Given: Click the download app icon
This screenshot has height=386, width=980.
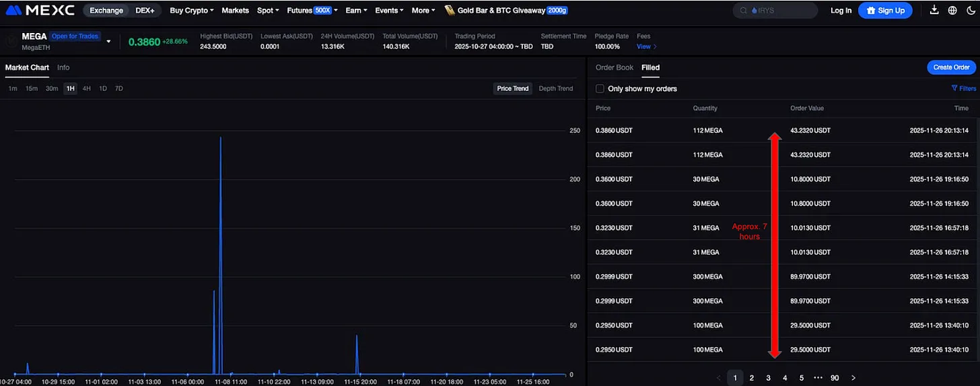Looking at the screenshot, I should point(934,10).
